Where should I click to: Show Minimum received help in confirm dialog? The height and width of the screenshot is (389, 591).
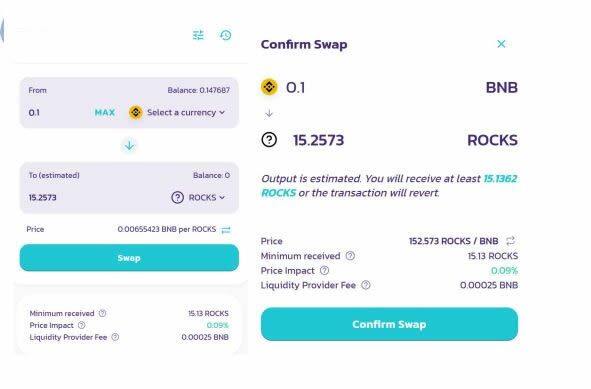350,256
